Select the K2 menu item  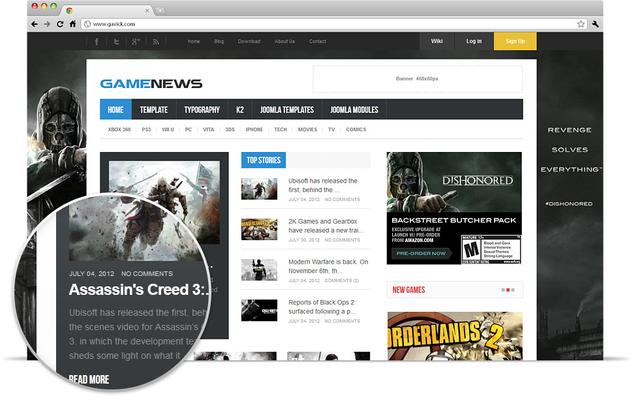pyautogui.click(x=240, y=109)
